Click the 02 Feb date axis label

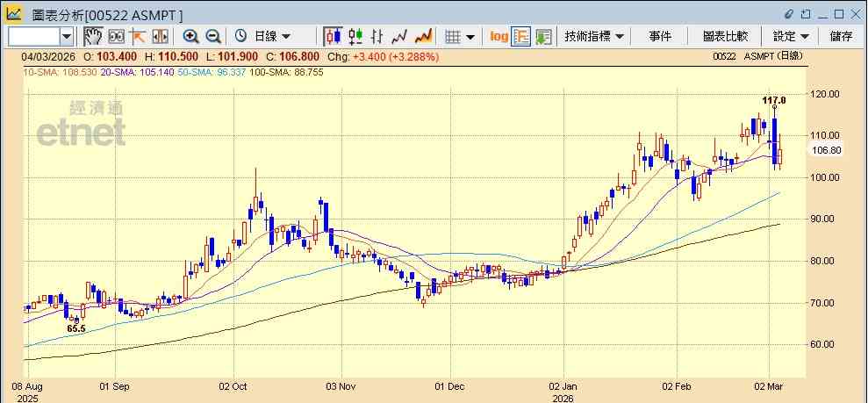(x=677, y=385)
